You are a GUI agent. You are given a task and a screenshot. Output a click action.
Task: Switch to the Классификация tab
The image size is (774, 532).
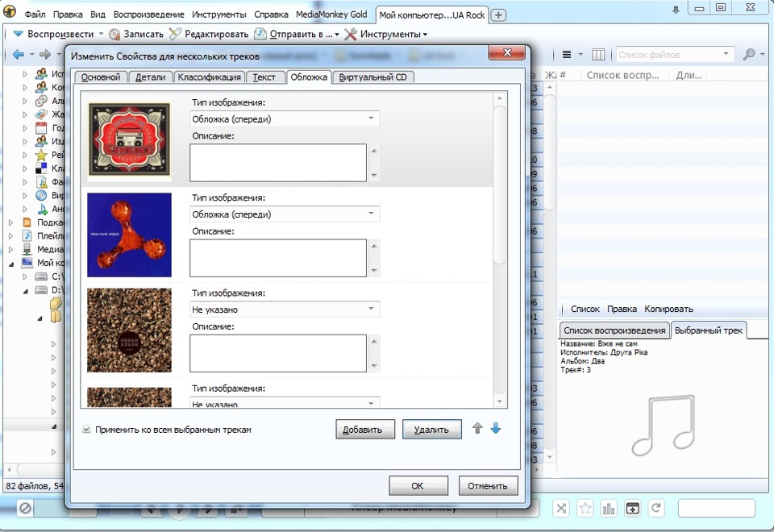(210, 77)
